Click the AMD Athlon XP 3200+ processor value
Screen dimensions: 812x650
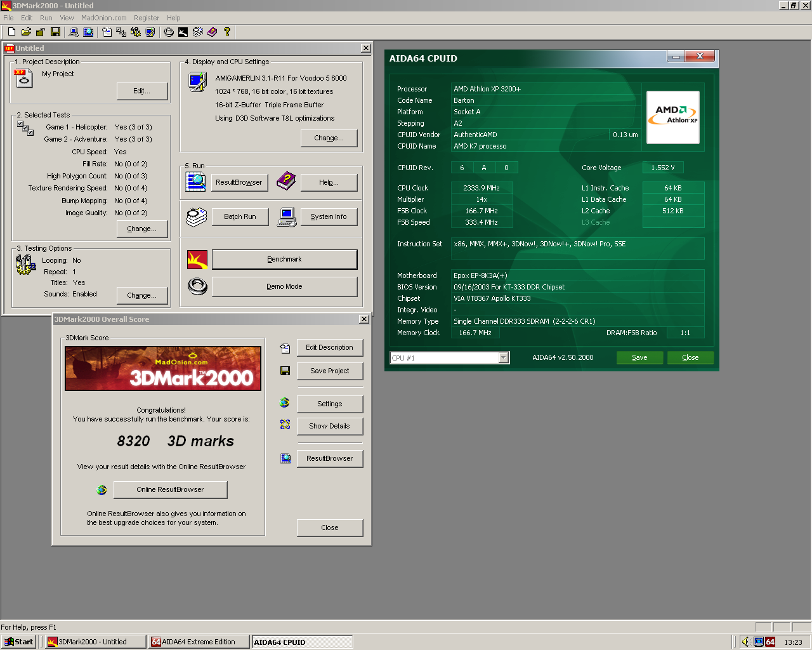487,90
